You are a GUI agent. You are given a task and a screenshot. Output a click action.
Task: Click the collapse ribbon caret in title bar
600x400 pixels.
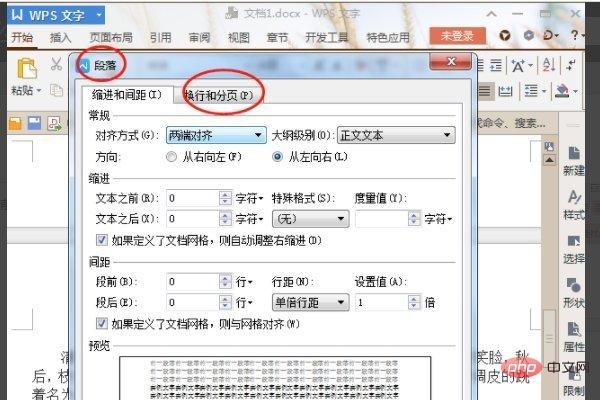pos(492,15)
